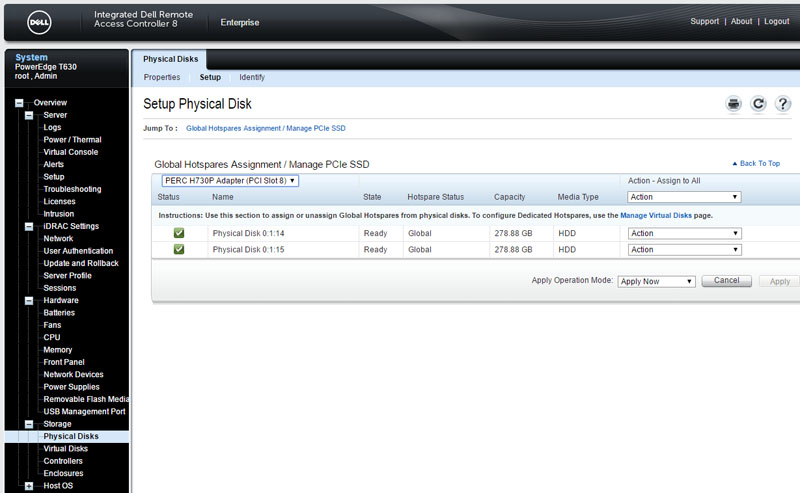Viewport: 800px width, 493px height.
Task: Open the Manage Virtual Disks link
Action: [656, 215]
